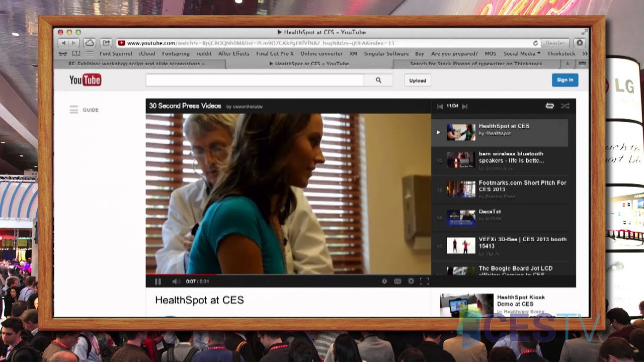
Task: Open the HealthSpot Kiosk Demo at CES suggestion
Action: (521, 301)
